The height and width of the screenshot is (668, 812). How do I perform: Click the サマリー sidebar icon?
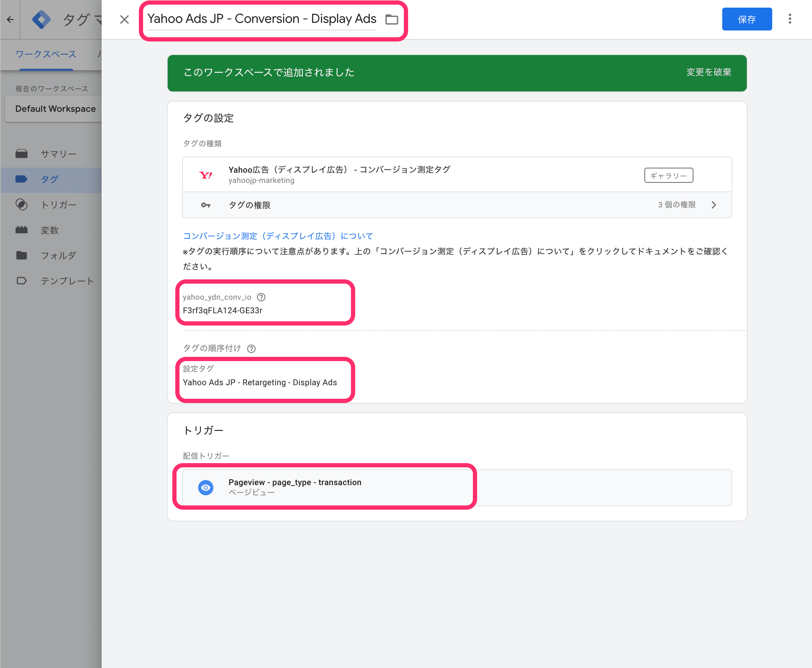pos(22,154)
